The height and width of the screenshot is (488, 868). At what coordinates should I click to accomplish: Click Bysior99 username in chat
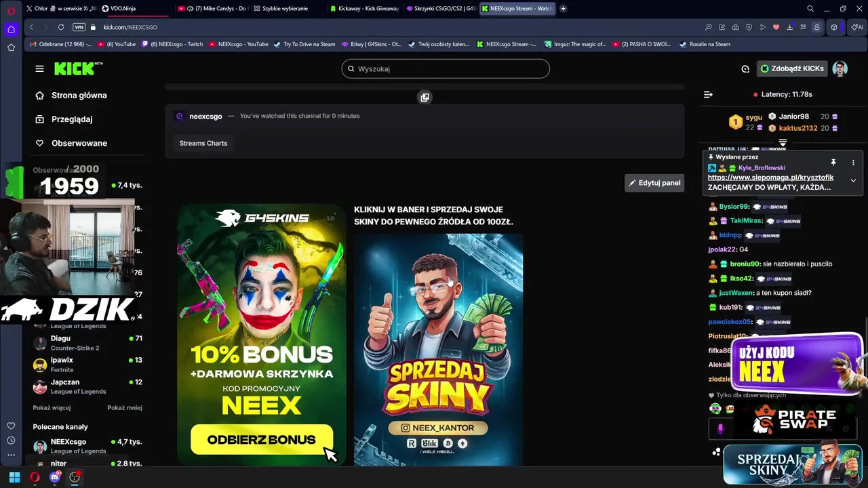[x=734, y=207]
